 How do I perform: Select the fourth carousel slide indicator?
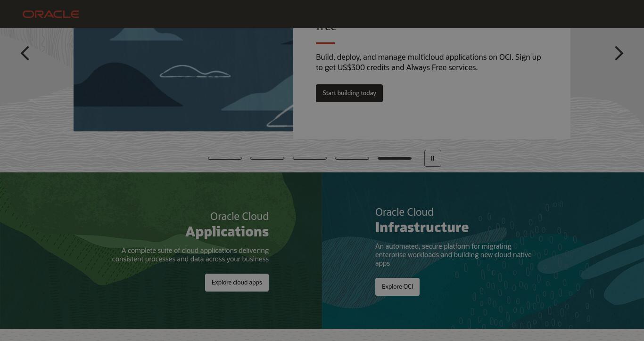click(x=352, y=158)
